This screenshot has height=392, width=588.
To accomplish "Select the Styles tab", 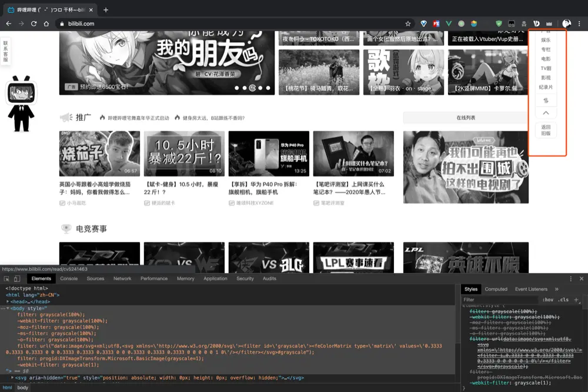I will (471, 289).
